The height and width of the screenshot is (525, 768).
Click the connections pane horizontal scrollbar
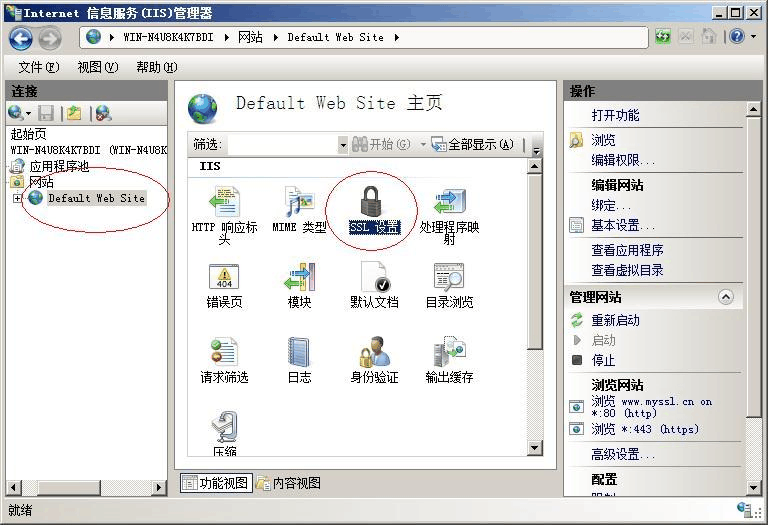point(86,487)
